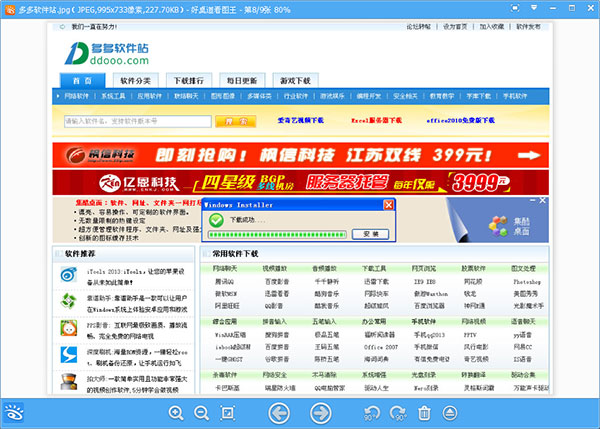This screenshot has height=429, width=600.
Task: Click the 迅雷下载 download link
Action: pos(377,282)
